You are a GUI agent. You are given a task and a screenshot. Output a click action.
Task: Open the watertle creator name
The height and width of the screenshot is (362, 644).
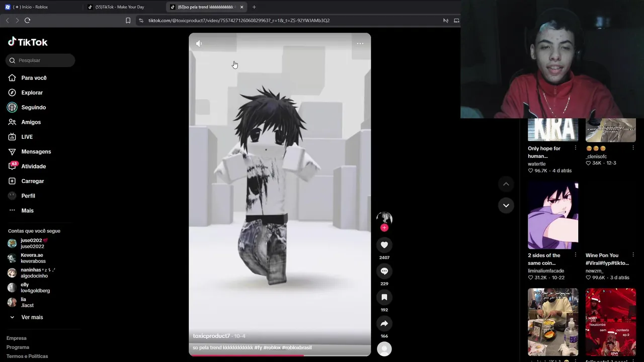coord(536,164)
